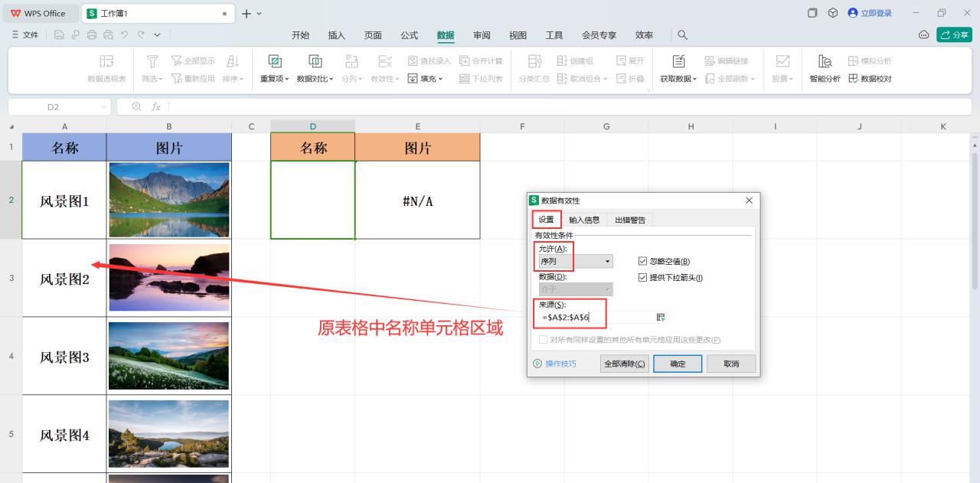Image resolution: width=980 pixels, height=483 pixels.
Task: Click the 股票 stocks icon
Action: 782,61
